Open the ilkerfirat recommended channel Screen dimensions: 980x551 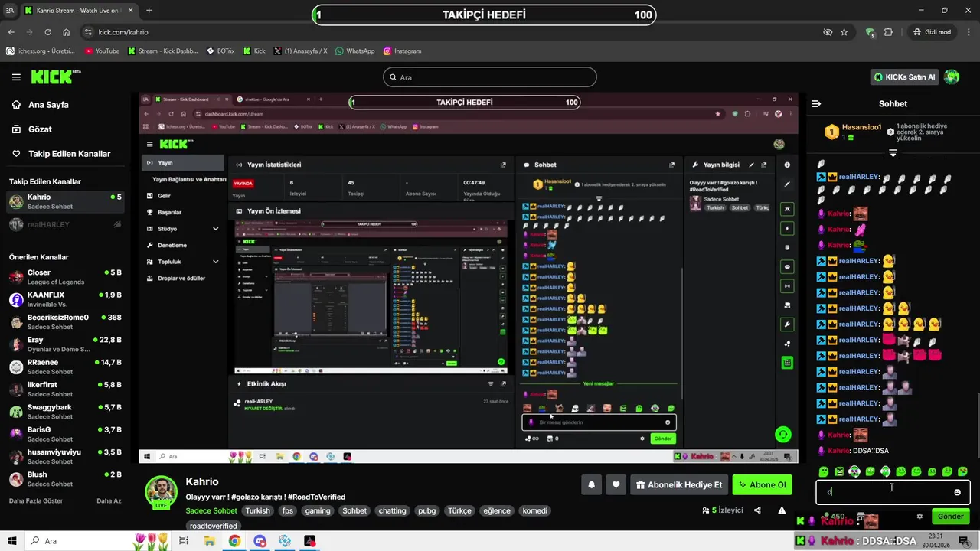pos(64,390)
